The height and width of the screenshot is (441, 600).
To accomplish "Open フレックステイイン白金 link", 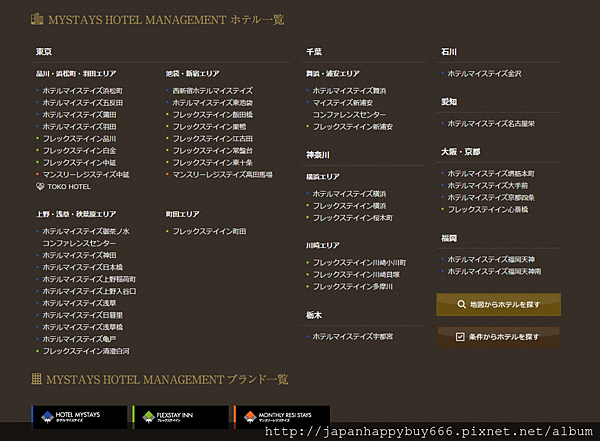I will pyautogui.click(x=79, y=150).
